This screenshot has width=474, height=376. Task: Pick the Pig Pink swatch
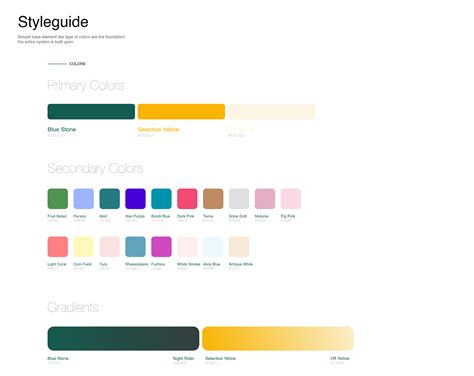(291, 199)
